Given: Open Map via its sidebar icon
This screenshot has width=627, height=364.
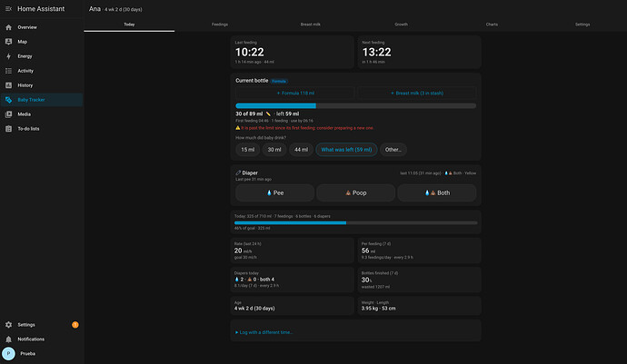Looking at the screenshot, I should pyautogui.click(x=8, y=42).
